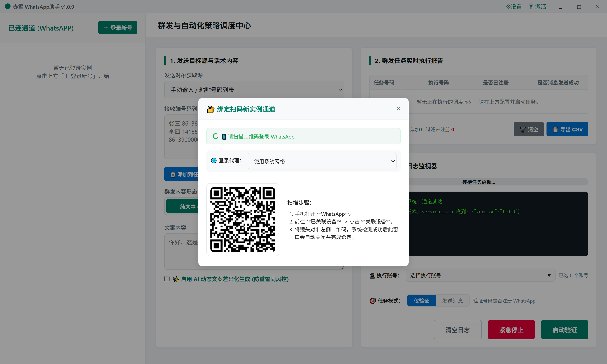
Task: Click the QR code image
Action: 243,220
